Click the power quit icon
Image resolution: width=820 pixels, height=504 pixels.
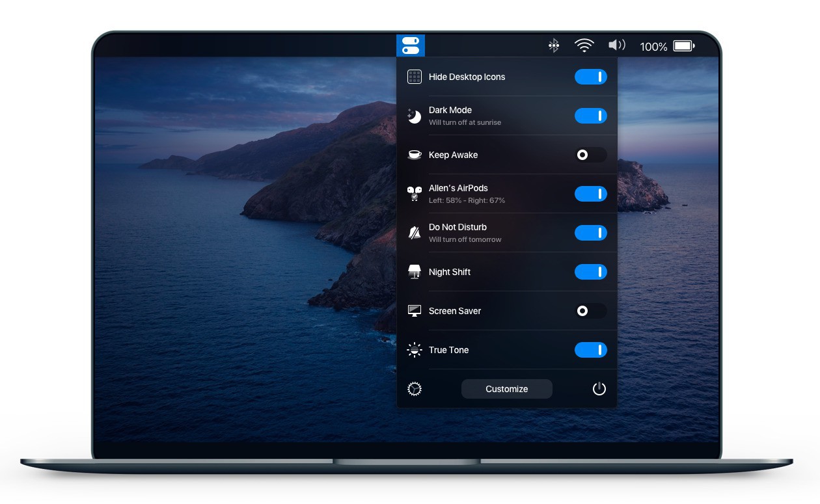(599, 389)
